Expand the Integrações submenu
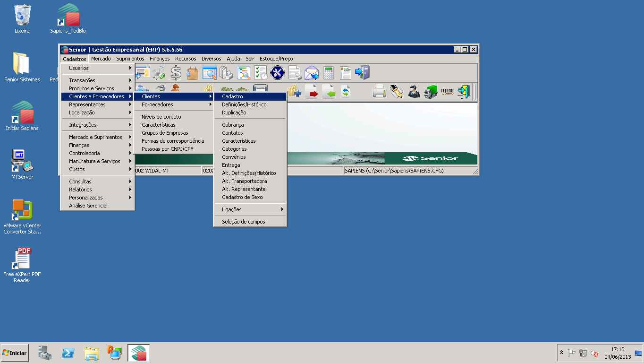The image size is (644, 363). pos(98,125)
